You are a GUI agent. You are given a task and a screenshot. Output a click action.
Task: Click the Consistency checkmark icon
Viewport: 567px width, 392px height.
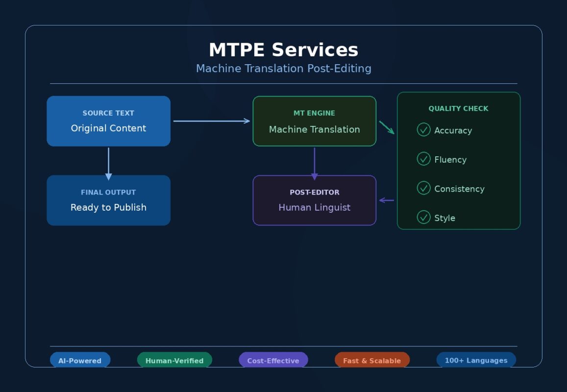click(423, 188)
